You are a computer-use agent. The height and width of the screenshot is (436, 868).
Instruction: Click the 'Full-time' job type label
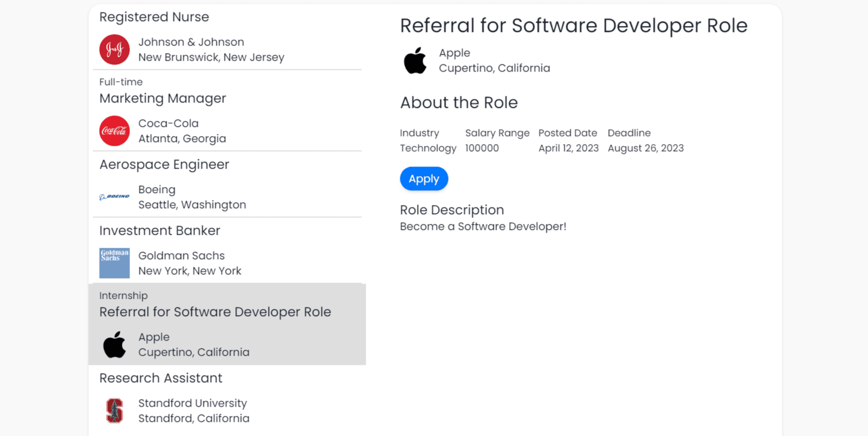tap(121, 82)
